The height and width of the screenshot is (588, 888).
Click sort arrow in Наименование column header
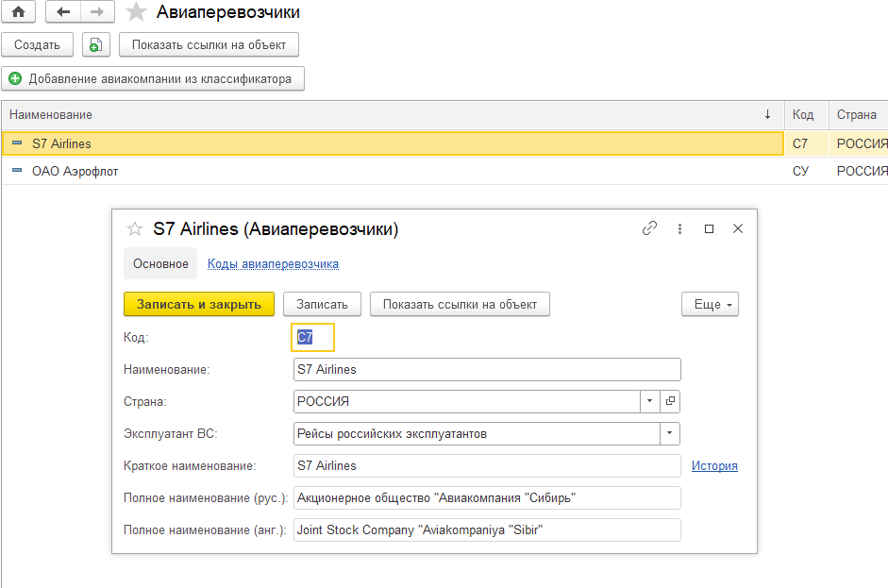tap(767, 114)
